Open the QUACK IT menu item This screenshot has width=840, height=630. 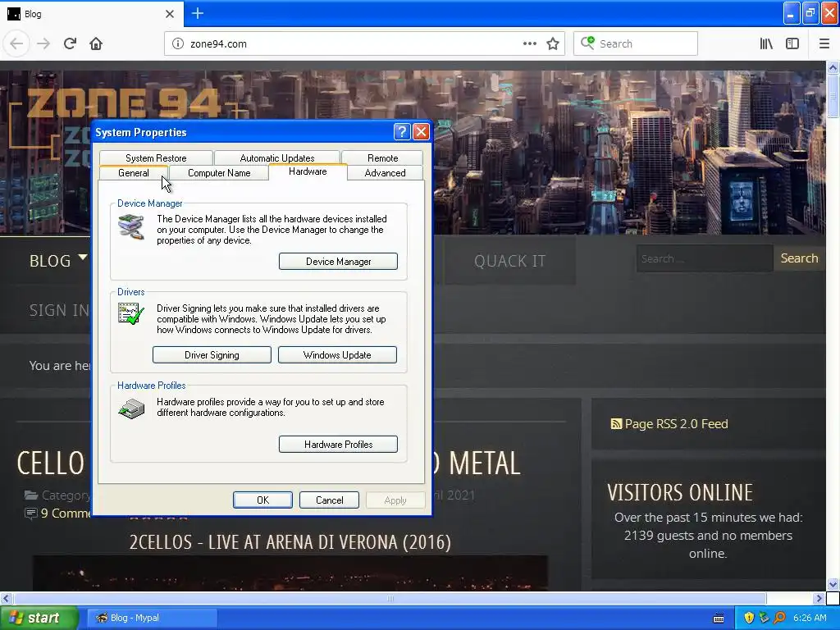coord(510,261)
